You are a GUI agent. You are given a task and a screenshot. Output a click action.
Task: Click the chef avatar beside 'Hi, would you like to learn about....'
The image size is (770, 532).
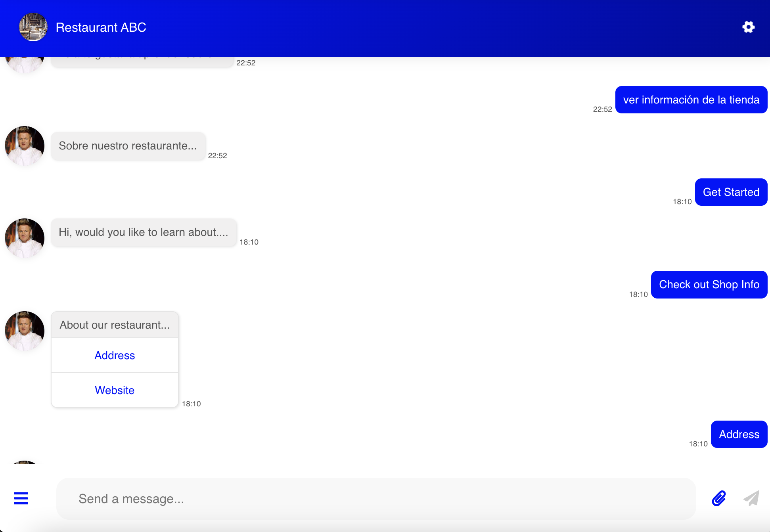click(24, 238)
